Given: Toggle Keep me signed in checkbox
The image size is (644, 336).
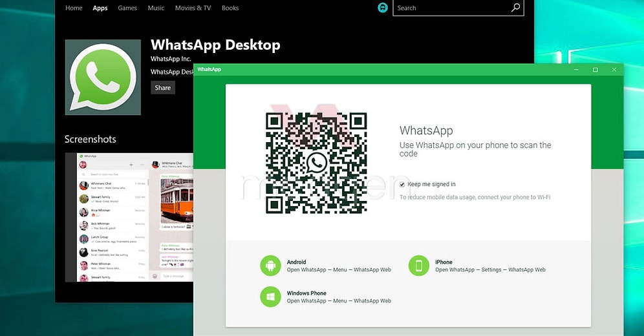Looking at the screenshot, I should [x=402, y=184].
